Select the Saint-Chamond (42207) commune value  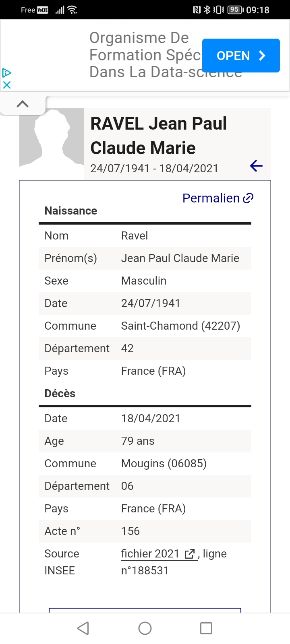180,326
